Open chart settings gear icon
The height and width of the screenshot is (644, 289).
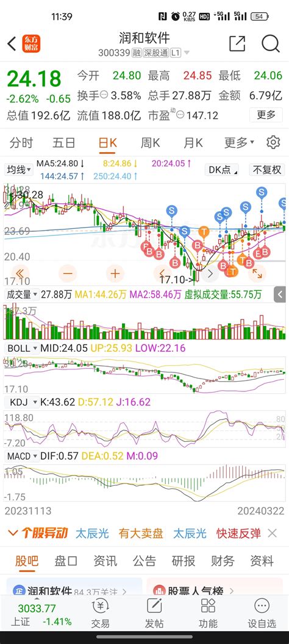[273, 142]
